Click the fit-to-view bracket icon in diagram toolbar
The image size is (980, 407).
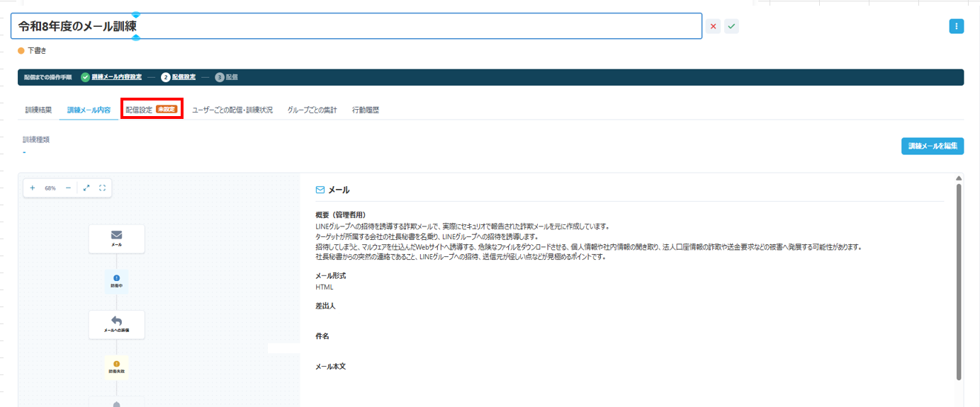click(103, 188)
